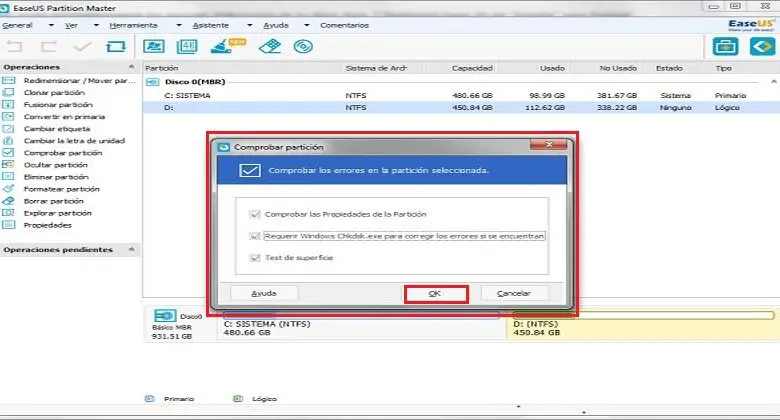
Task: Close the Comprobar partición dialog
Action: pyautogui.click(x=549, y=145)
